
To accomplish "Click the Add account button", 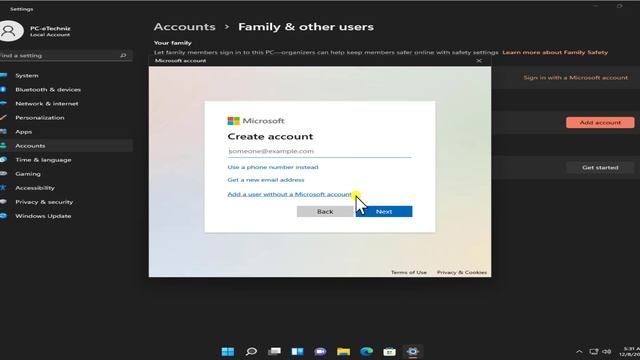I will [x=600, y=122].
